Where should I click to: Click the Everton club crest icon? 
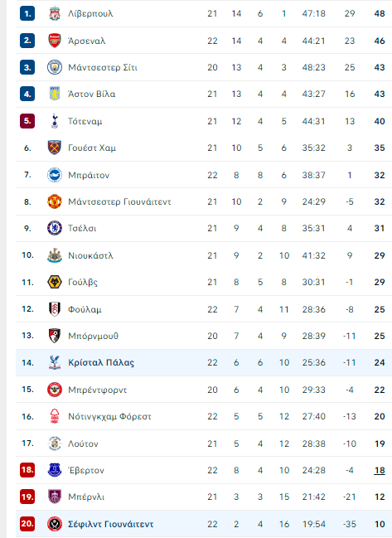pos(55,470)
